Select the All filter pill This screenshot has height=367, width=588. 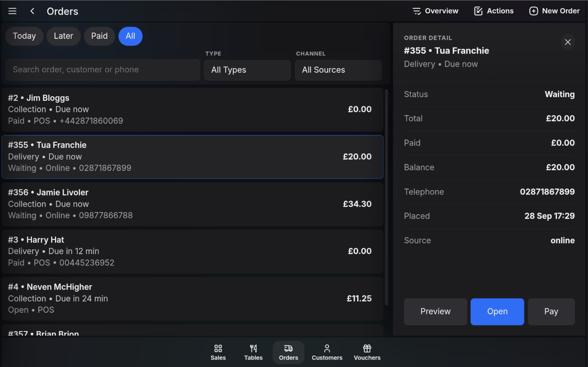pyautogui.click(x=130, y=36)
